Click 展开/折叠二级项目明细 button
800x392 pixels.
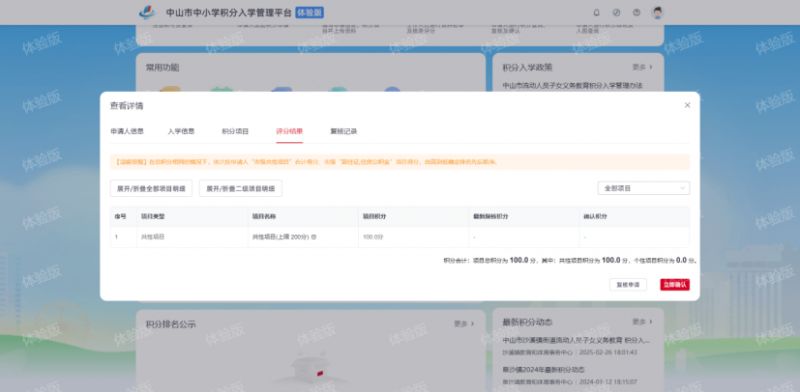tap(240, 188)
